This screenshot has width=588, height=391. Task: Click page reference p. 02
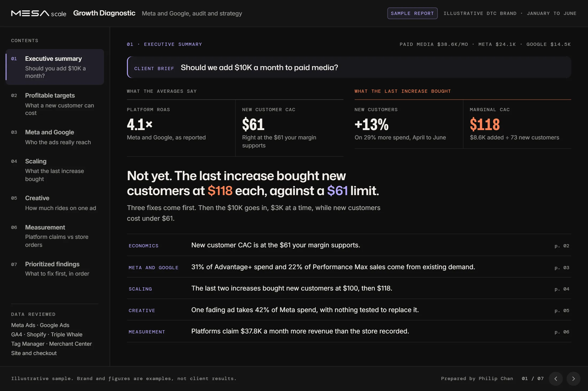[562, 246]
